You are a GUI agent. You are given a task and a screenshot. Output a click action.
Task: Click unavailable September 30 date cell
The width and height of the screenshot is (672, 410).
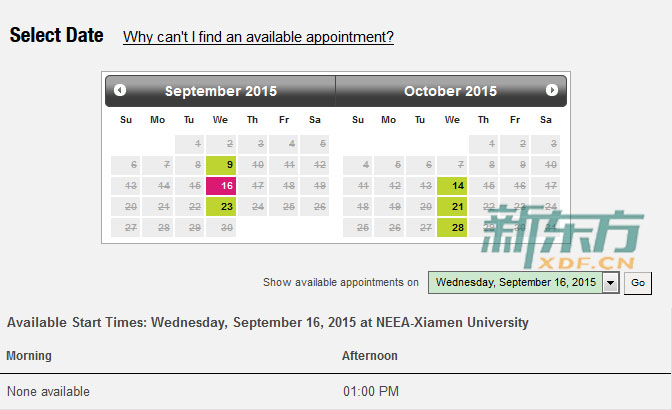click(221, 227)
